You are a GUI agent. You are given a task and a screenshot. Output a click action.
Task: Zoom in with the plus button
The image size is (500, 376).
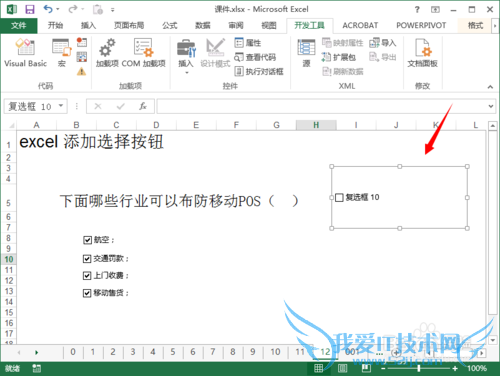pos(455,368)
